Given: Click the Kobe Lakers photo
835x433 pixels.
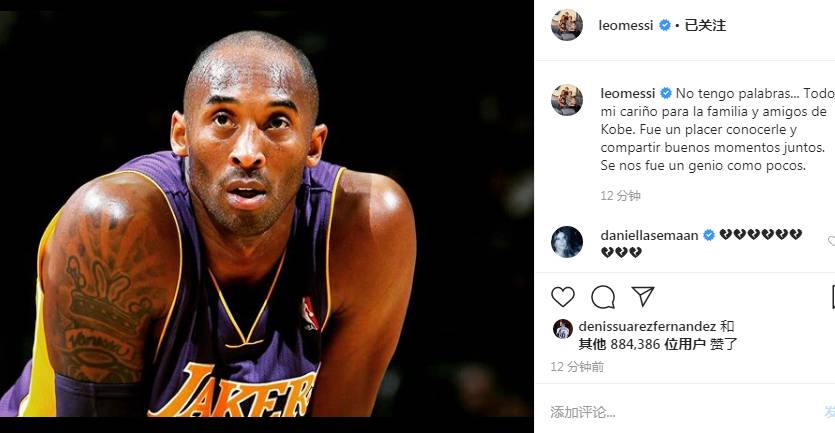Looking at the screenshot, I should (266, 215).
